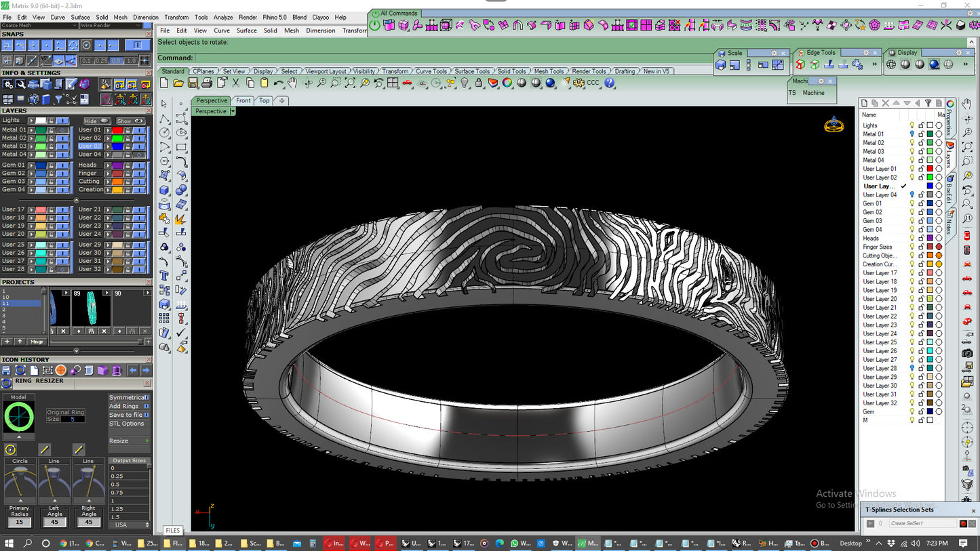This screenshot has width=980, height=551.
Task: Select the Pan hand tool on right sidebar
Action: pyautogui.click(x=968, y=102)
